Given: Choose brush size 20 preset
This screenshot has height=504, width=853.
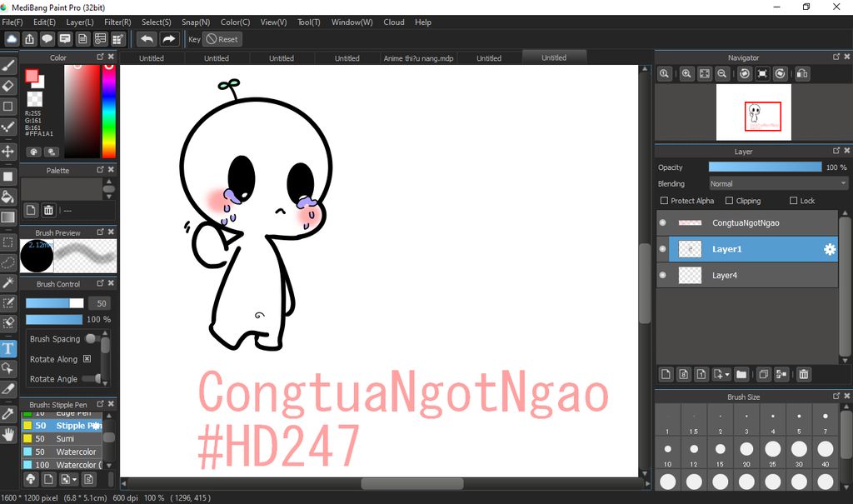Looking at the screenshot, I should [x=746, y=453].
